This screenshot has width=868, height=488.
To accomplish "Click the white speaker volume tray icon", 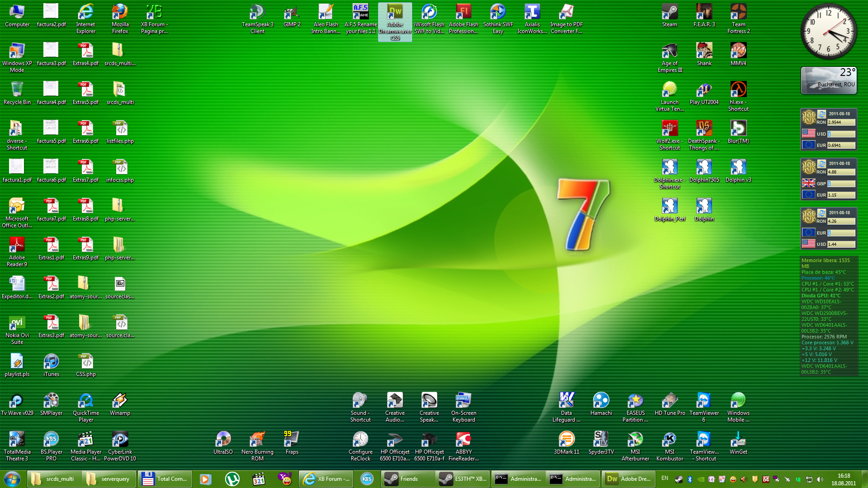I will pyautogui.click(x=820, y=479).
